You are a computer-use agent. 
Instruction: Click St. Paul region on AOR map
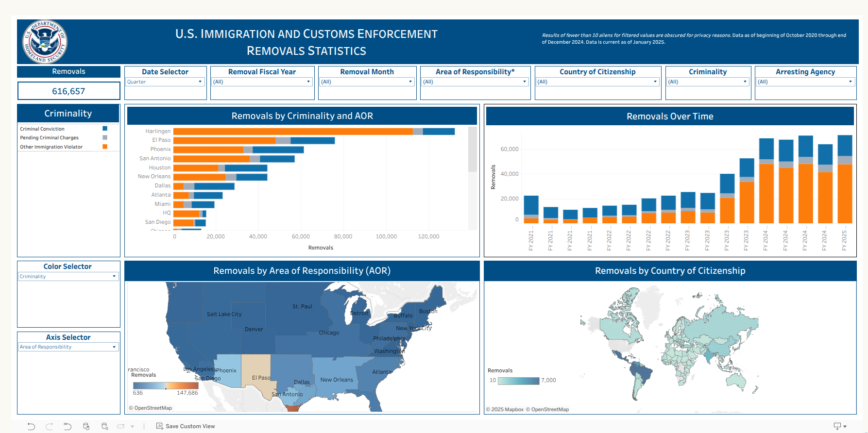(x=302, y=306)
